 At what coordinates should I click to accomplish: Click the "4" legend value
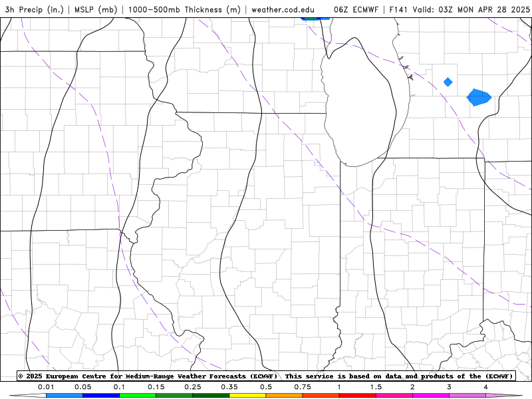(x=486, y=387)
